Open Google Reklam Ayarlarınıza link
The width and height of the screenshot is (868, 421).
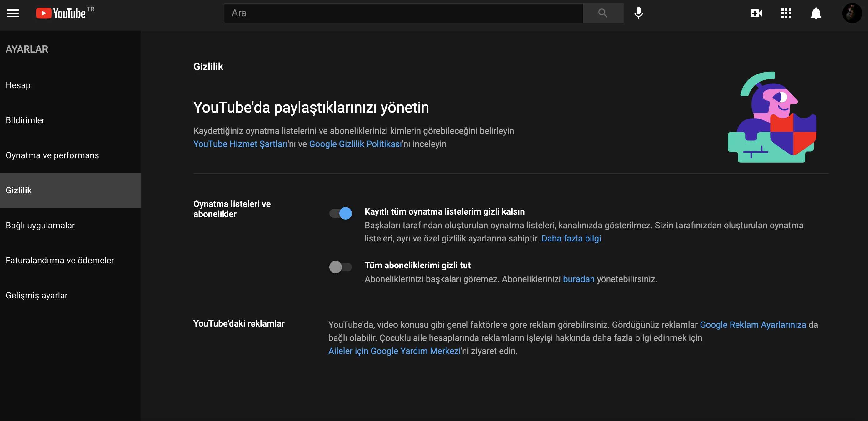coord(753,325)
